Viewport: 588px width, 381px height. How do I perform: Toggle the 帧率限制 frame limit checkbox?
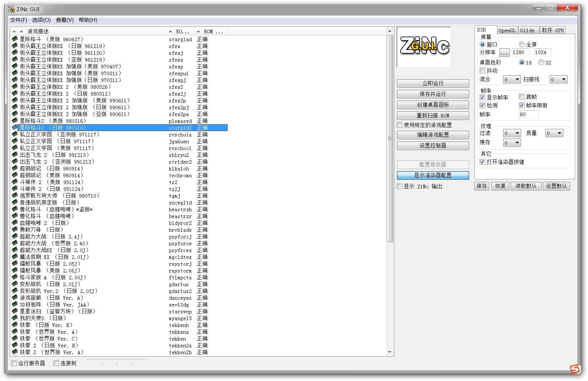[x=522, y=105]
